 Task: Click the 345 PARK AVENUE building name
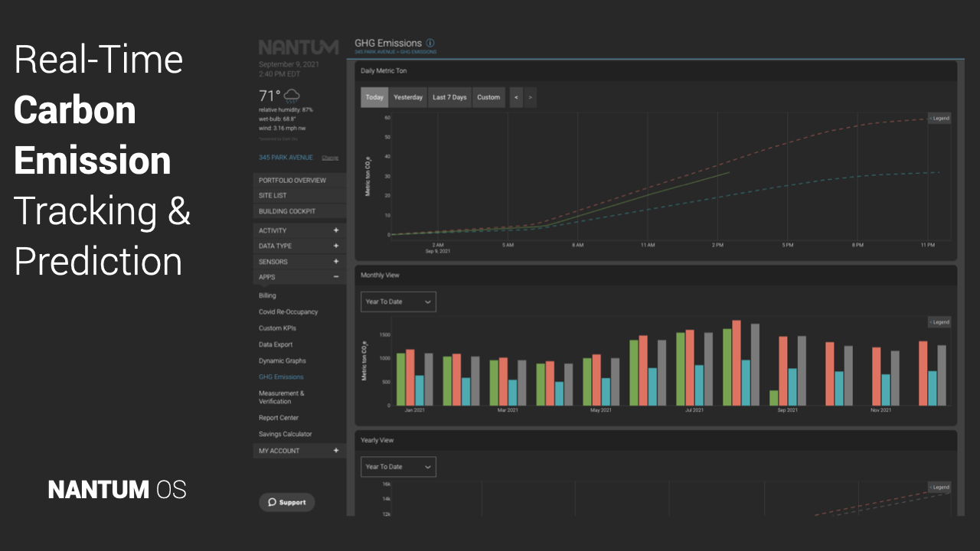(x=286, y=158)
